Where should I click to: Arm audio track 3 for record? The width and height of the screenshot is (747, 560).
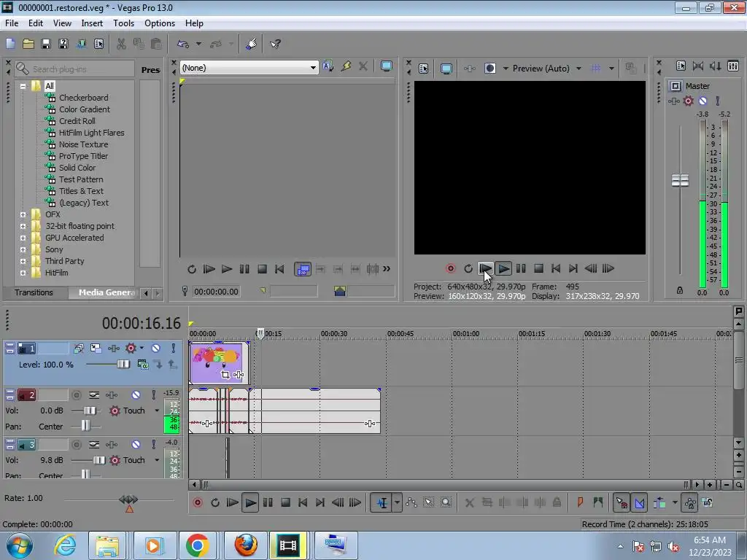77,444
